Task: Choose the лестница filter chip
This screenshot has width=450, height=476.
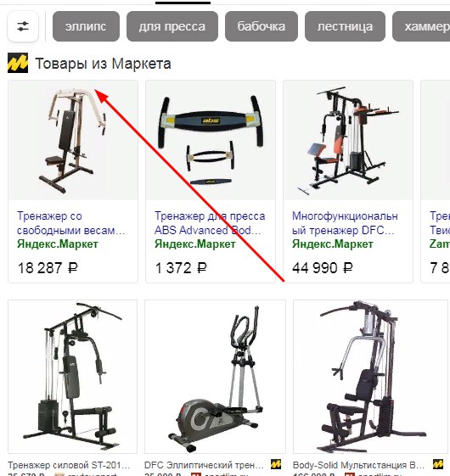Action: (x=345, y=26)
